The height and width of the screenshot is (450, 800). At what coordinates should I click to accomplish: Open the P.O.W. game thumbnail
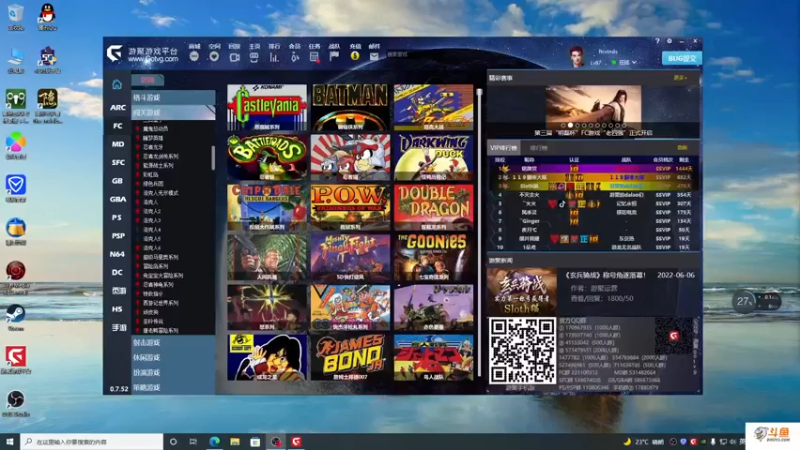pyautogui.click(x=350, y=207)
